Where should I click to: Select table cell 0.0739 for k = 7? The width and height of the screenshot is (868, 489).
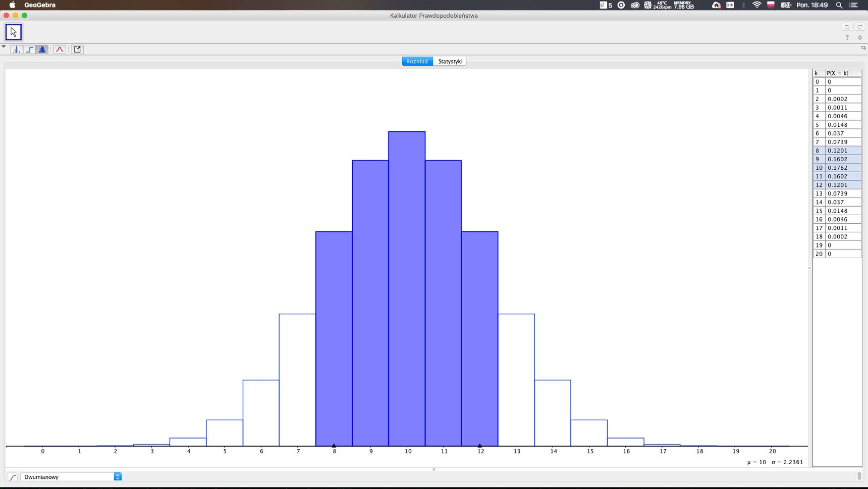(x=843, y=142)
